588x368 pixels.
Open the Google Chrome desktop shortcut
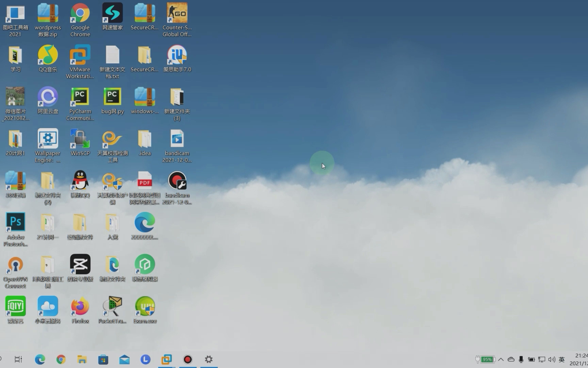tap(80, 20)
